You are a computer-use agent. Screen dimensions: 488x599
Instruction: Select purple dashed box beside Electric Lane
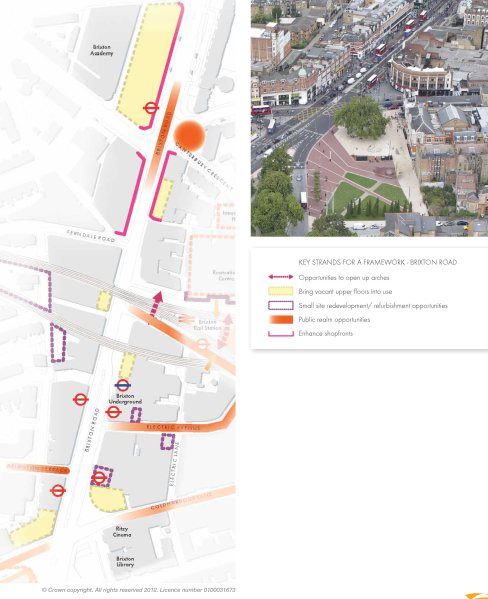click(x=167, y=442)
